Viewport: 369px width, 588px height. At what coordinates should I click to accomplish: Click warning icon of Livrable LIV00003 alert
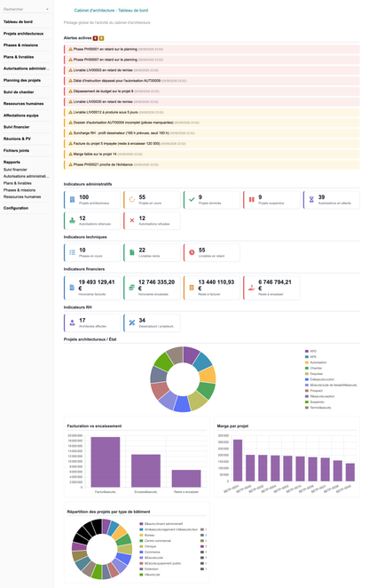pos(70,70)
